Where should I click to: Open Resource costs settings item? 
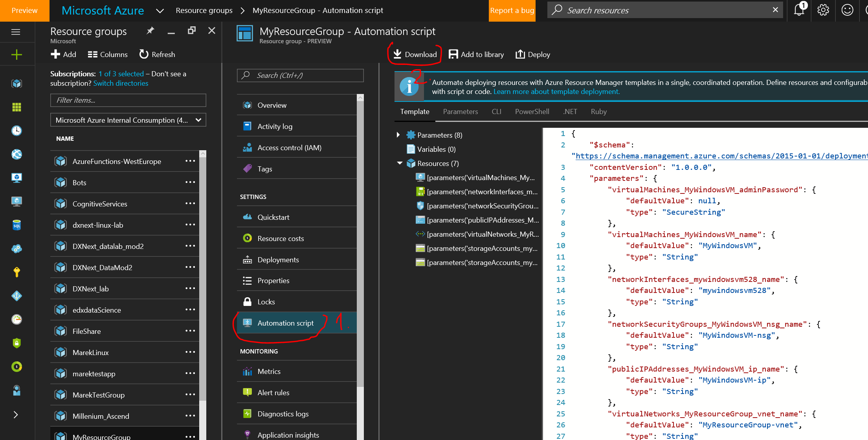tap(297, 239)
